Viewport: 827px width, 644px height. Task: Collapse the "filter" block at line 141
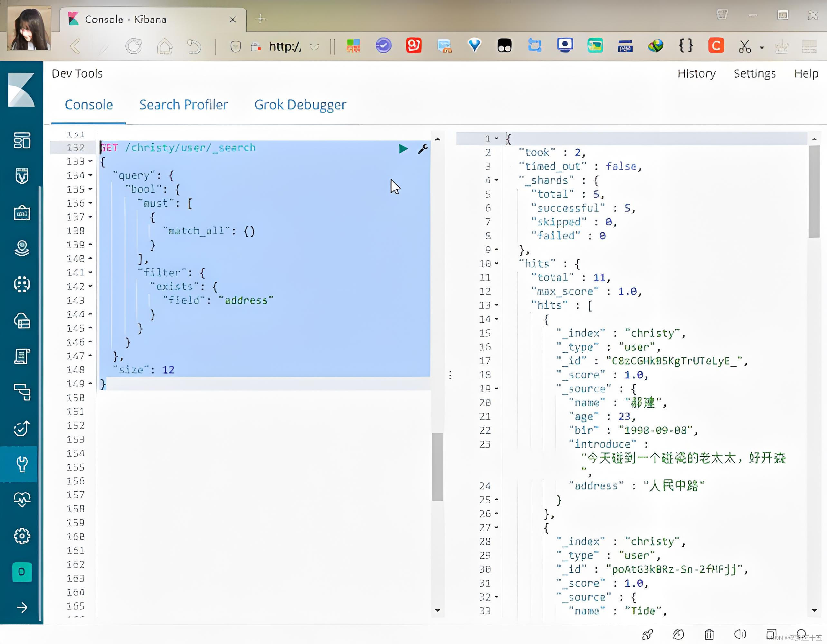90,273
